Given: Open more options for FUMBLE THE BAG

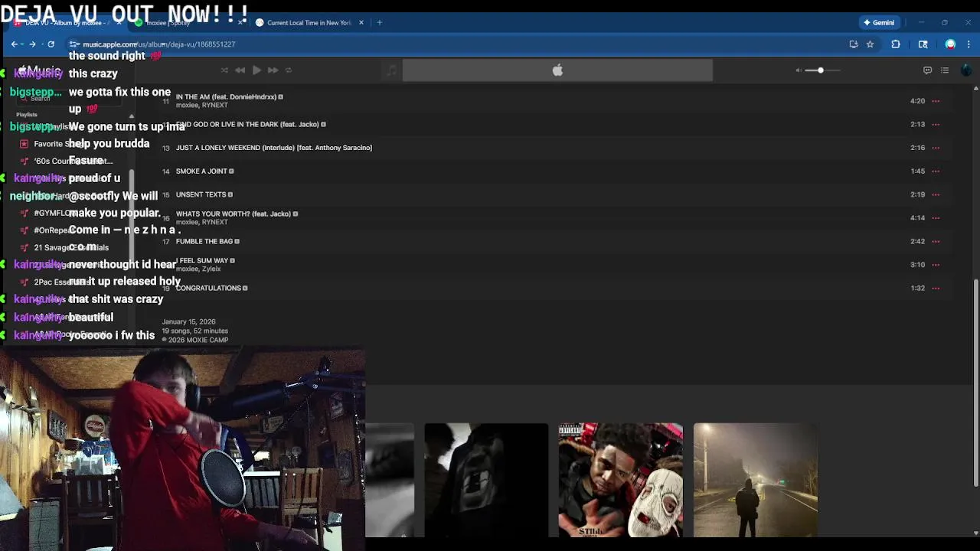Looking at the screenshot, I should click(x=936, y=241).
